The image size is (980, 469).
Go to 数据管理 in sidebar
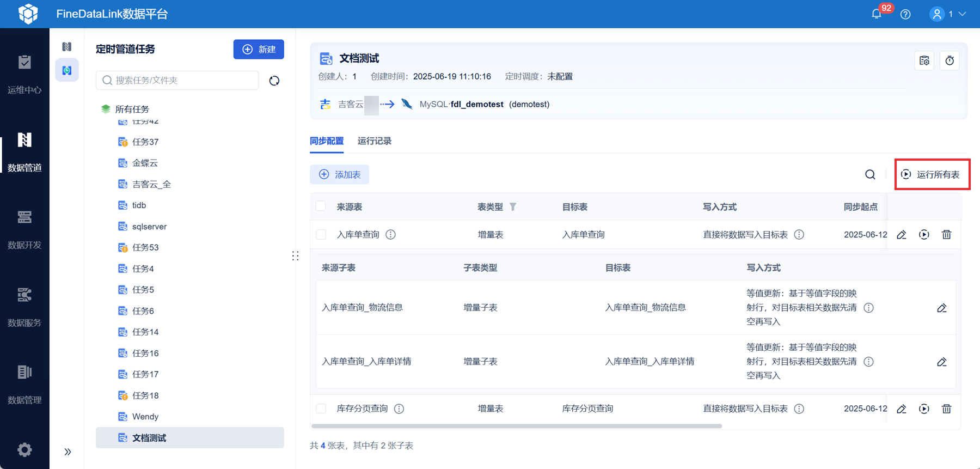coord(24,385)
